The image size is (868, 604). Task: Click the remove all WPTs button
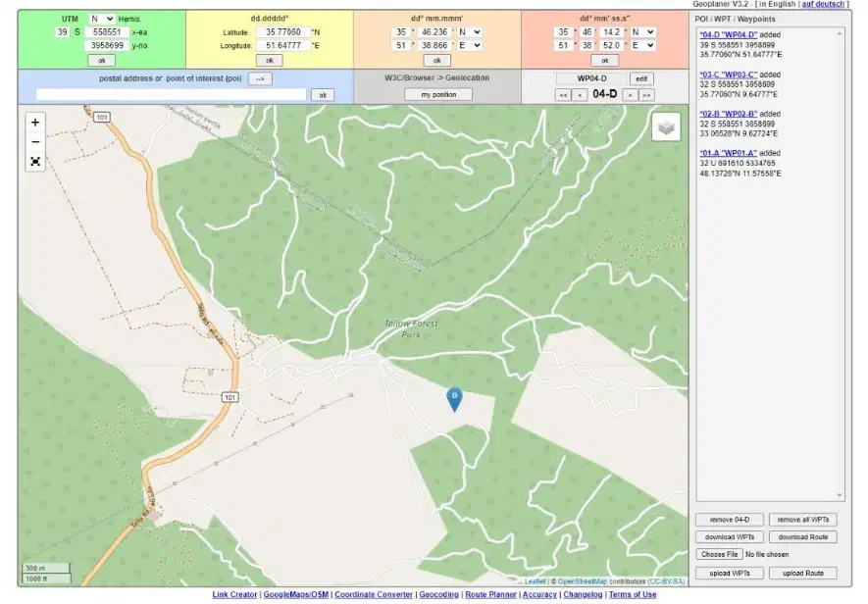tap(802, 520)
